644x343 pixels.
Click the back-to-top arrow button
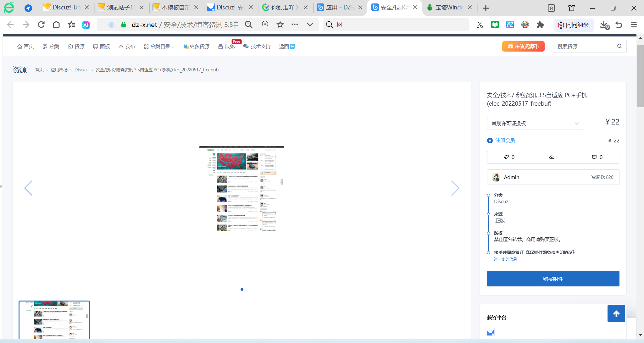616,313
